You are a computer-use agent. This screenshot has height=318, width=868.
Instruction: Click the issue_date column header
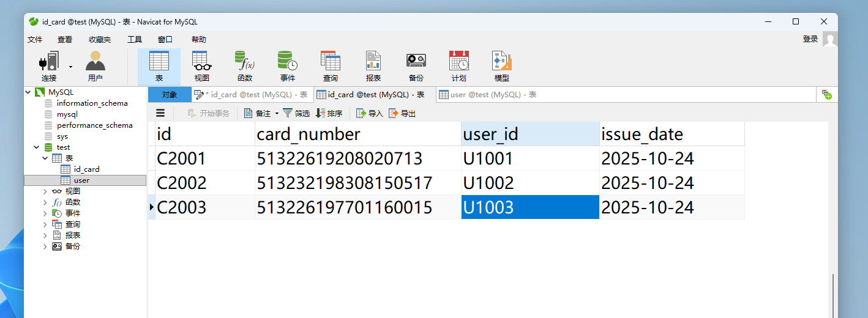[672, 134]
